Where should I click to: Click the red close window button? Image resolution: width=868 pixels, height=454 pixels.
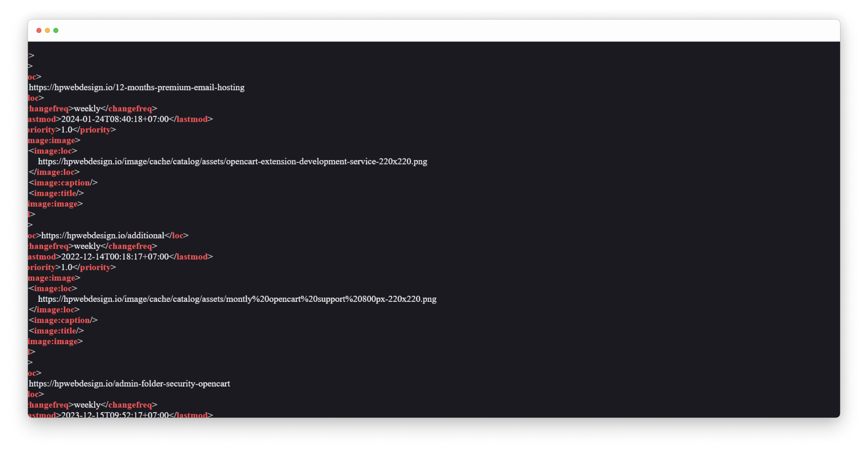[x=39, y=30]
